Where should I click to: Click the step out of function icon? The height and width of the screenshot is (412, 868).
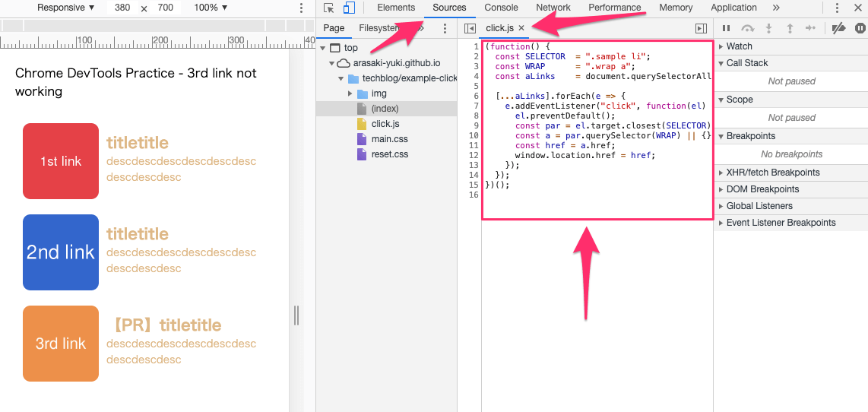click(x=790, y=28)
